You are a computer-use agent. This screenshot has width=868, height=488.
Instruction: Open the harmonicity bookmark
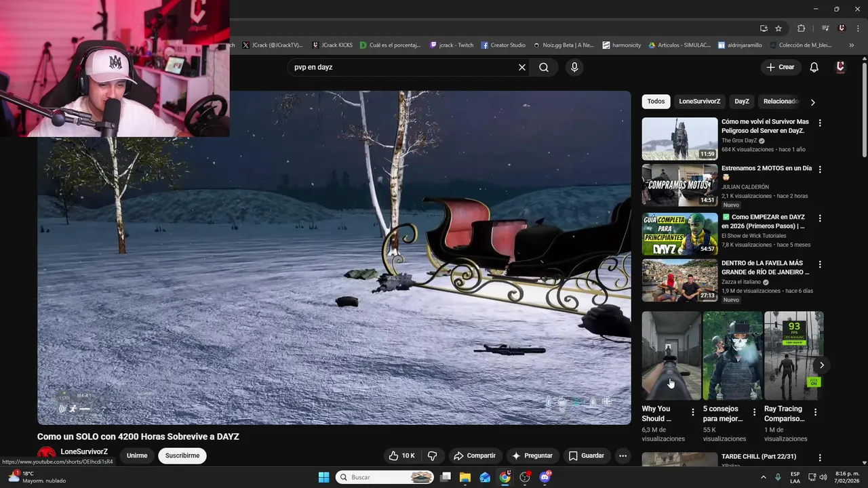point(622,45)
